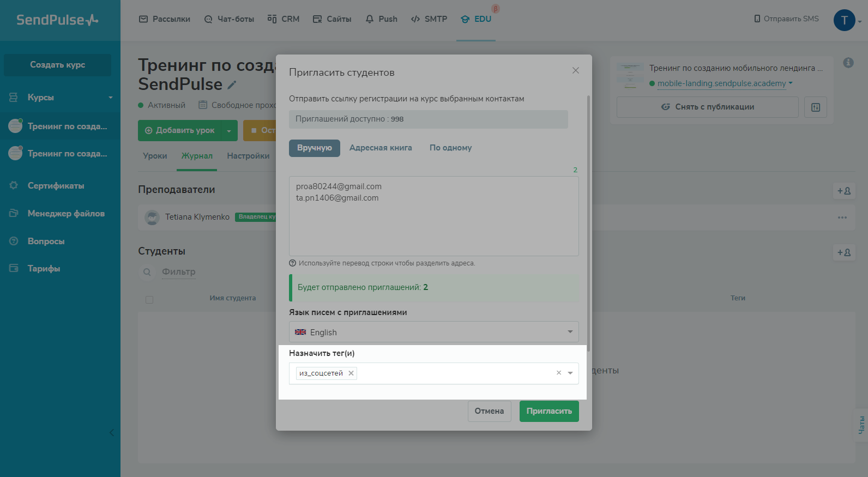The width and height of the screenshot is (868, 477).
Task: Expand the tag assignment dropdown
Action: [x=570, y=373]
